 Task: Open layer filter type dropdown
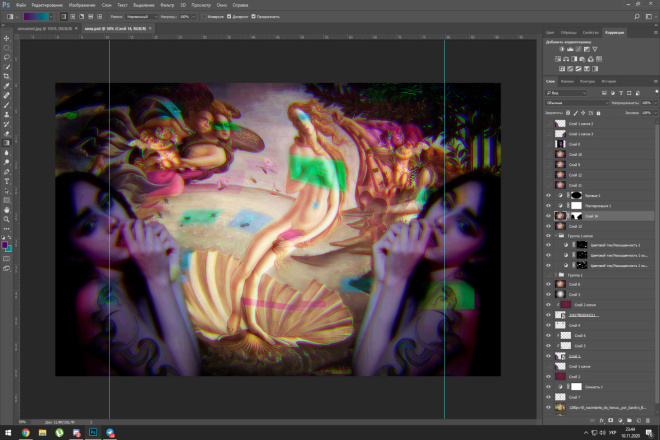pos(566,93)
